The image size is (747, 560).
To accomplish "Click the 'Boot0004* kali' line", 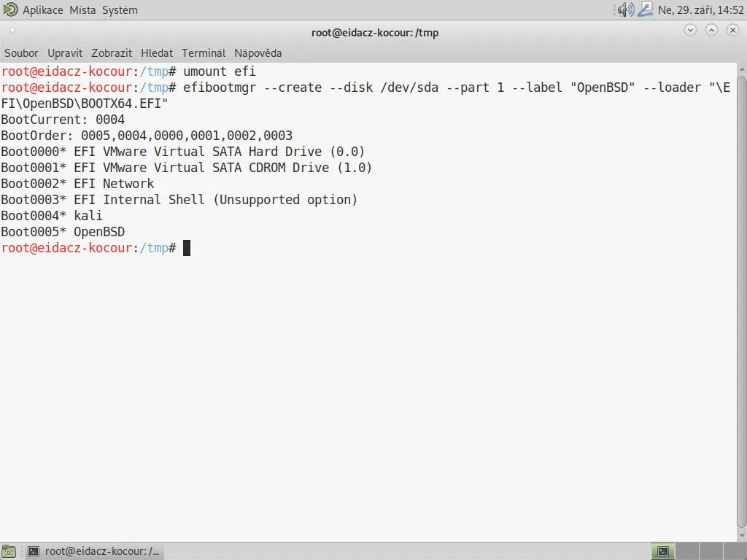I will coord(52,216).
